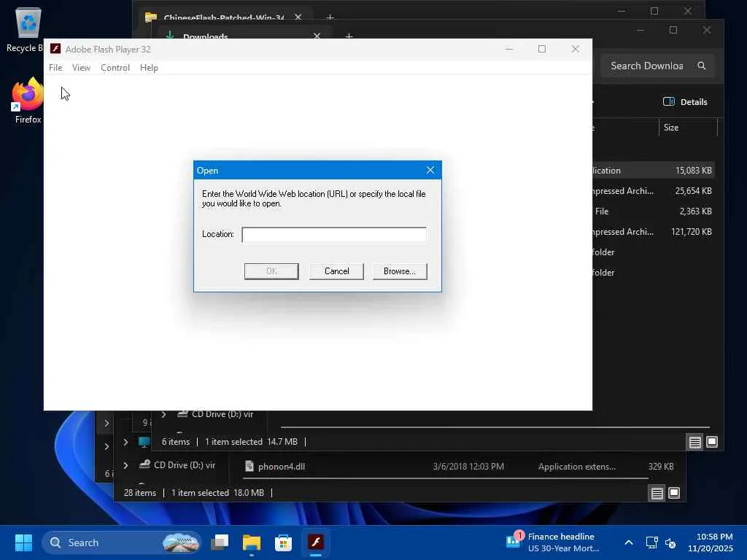The height and width of the screenshot is (560, 747).
Task: Click the greyed OK button
Action: click(271, 271)
